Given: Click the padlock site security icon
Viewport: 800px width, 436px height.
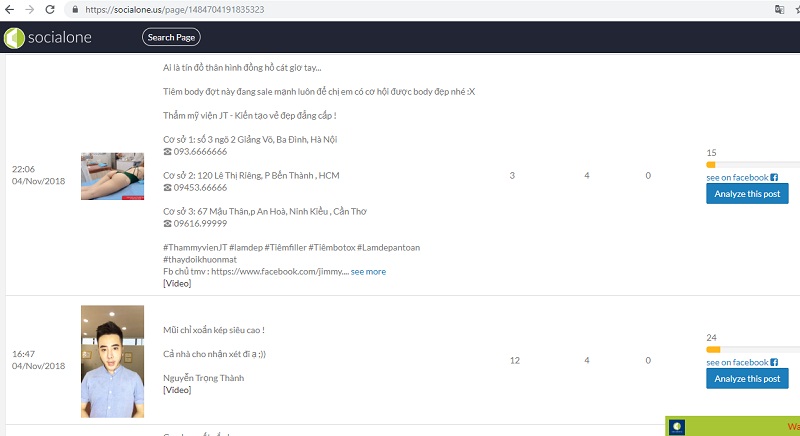Looking at the screenshot, I should coord(75,9).
